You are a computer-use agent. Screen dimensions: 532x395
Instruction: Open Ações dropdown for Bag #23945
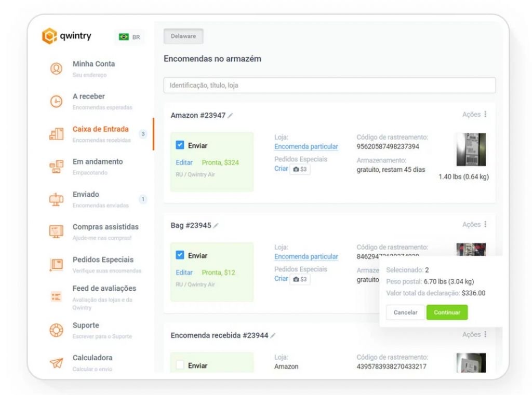[x=475, y=224]
